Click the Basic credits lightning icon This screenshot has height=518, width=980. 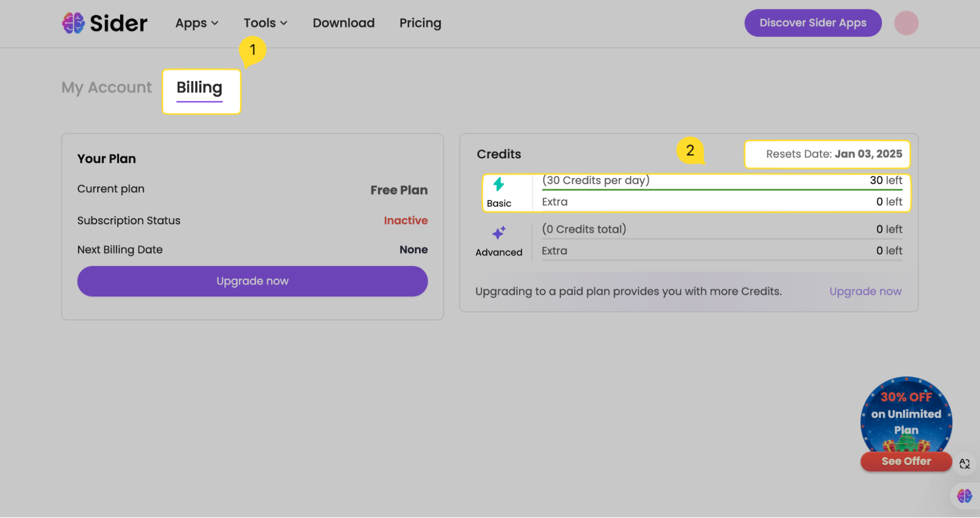[x=499, y=184]
